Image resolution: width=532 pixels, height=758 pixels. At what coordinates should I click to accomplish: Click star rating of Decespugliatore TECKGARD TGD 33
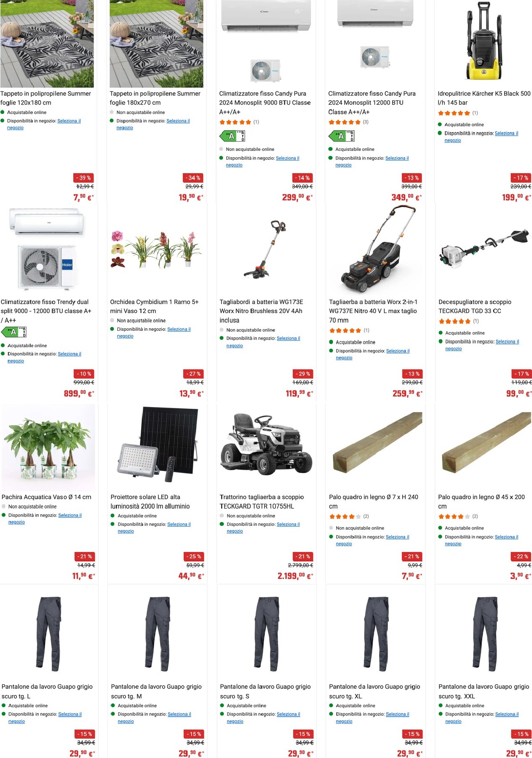pos(454,321)
